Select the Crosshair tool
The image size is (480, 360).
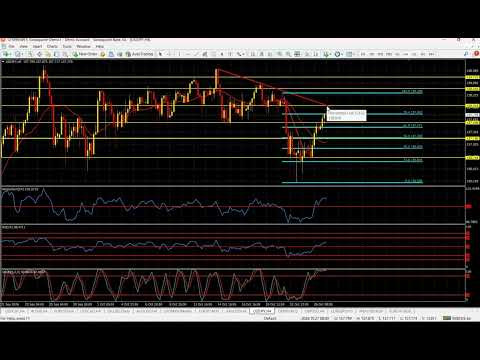(x=169, y=54)
